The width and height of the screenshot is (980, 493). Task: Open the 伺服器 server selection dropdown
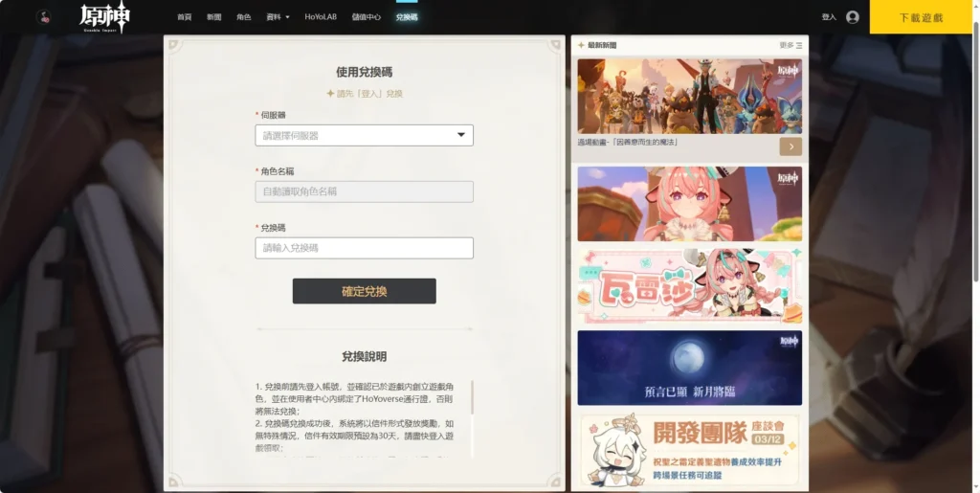(x=364, y=136)
